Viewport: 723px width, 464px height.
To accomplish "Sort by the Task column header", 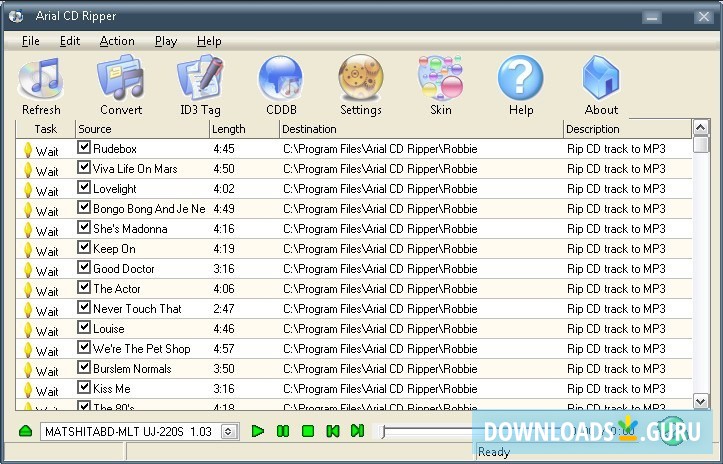I will 46,129.
